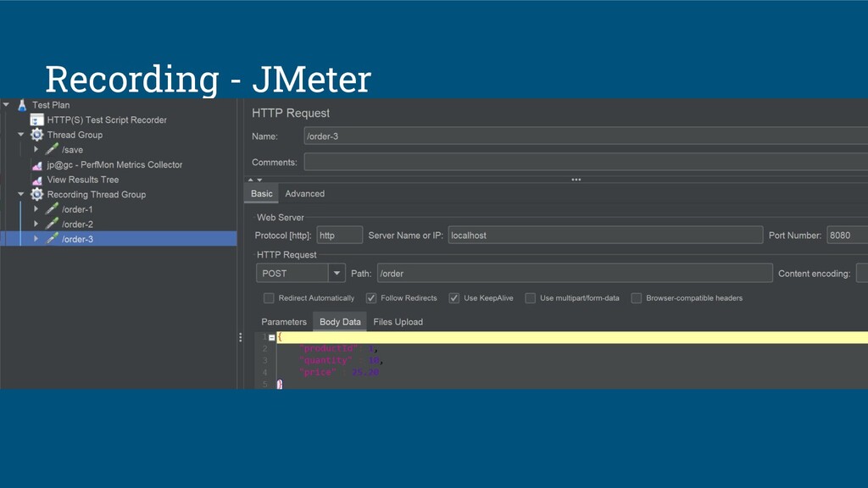Image resolution: width=868 pixels, height=488 pixels.
Task: Disable Use KeepAlive option
Action: click(454, 298)
